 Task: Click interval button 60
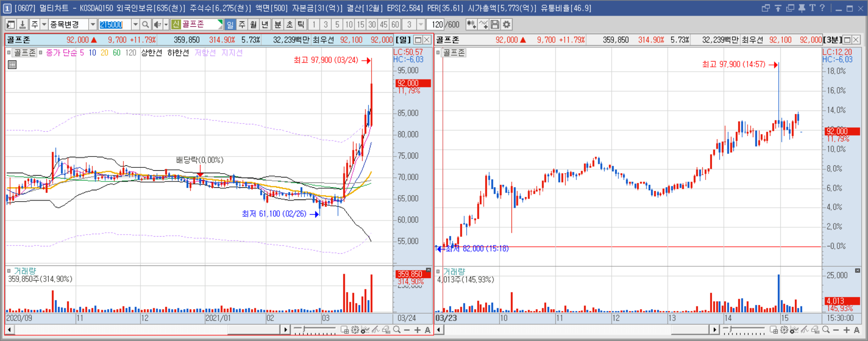(395, 24)
